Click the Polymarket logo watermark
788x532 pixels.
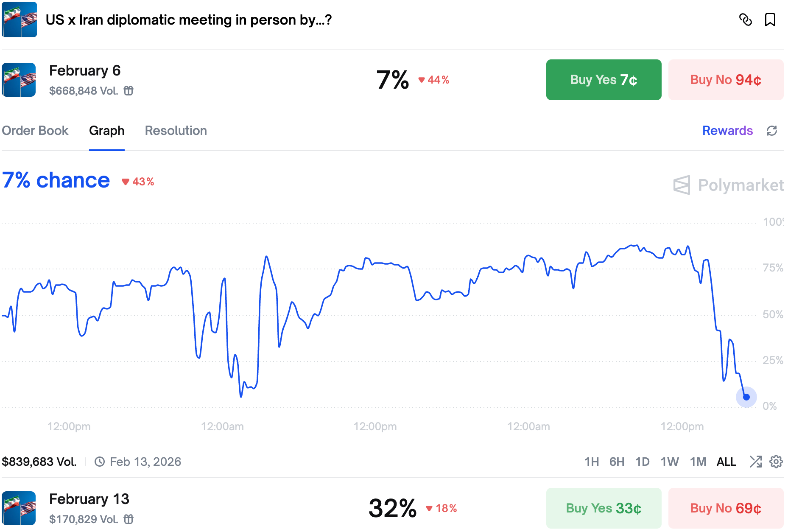728,185
